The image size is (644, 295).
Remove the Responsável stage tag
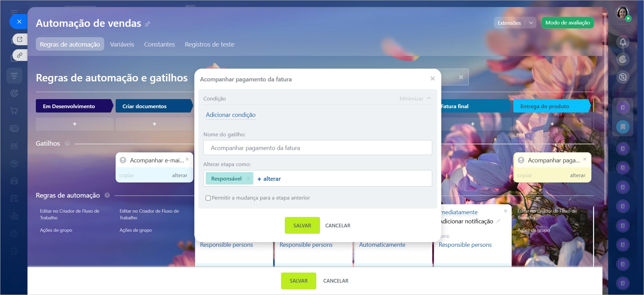248,178
